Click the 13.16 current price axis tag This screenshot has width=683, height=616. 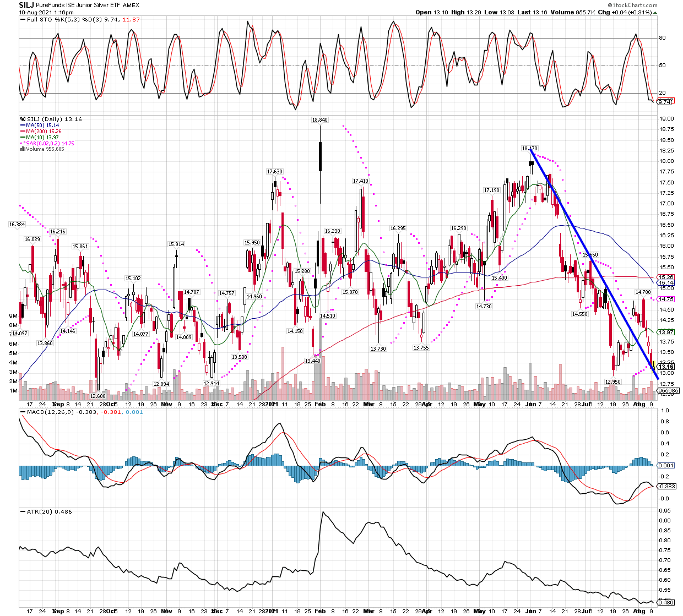tap(666, 367)
